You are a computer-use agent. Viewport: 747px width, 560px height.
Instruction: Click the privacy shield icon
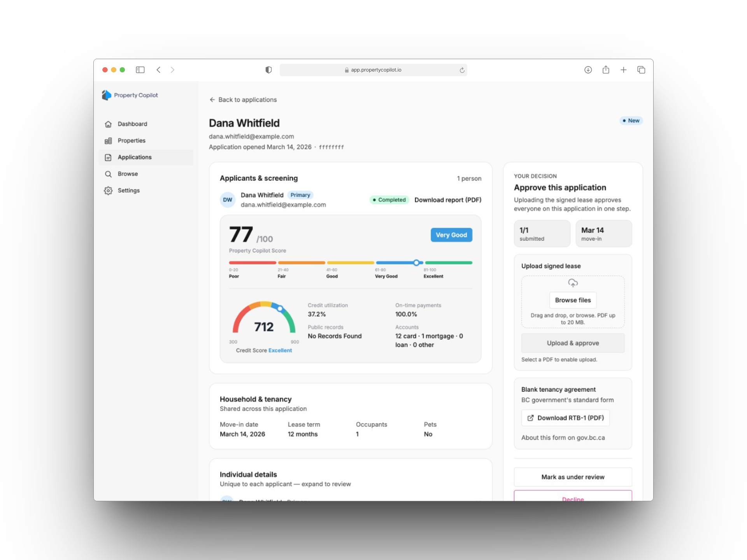(x=268, y=70)
